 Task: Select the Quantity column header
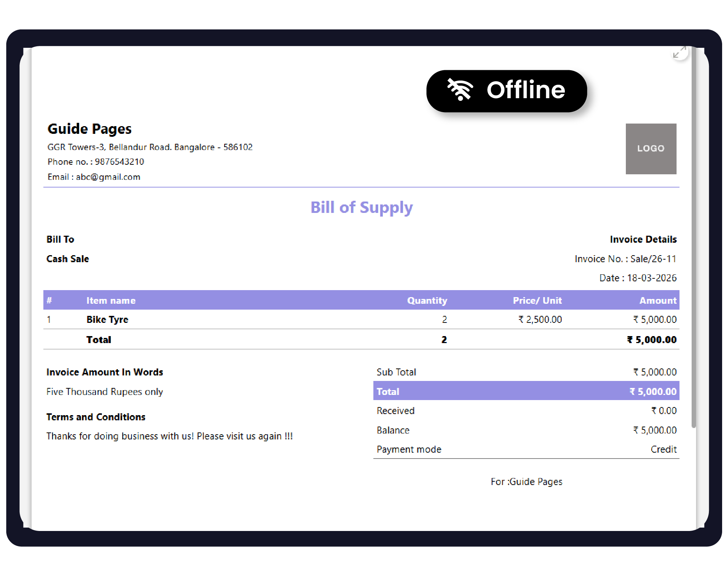click(427, 300)
